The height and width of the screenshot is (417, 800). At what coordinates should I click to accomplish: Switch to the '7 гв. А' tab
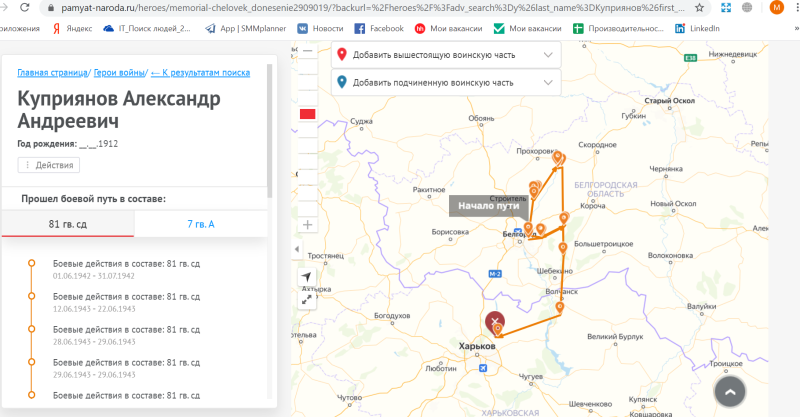[201, 224]
